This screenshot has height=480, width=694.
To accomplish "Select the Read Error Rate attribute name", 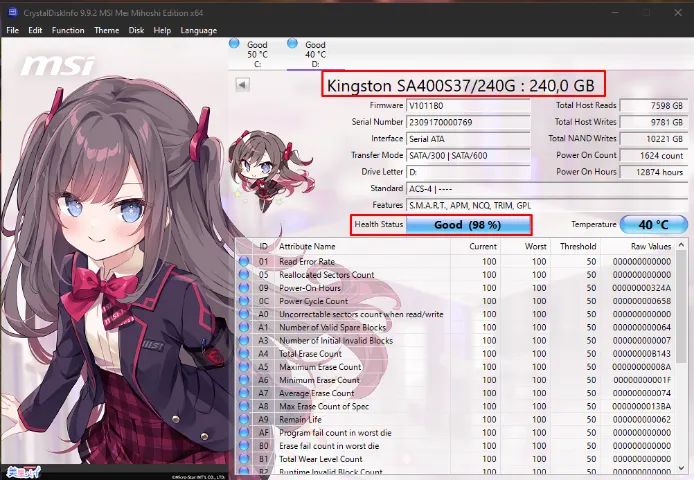I will (x=307, y=262).
